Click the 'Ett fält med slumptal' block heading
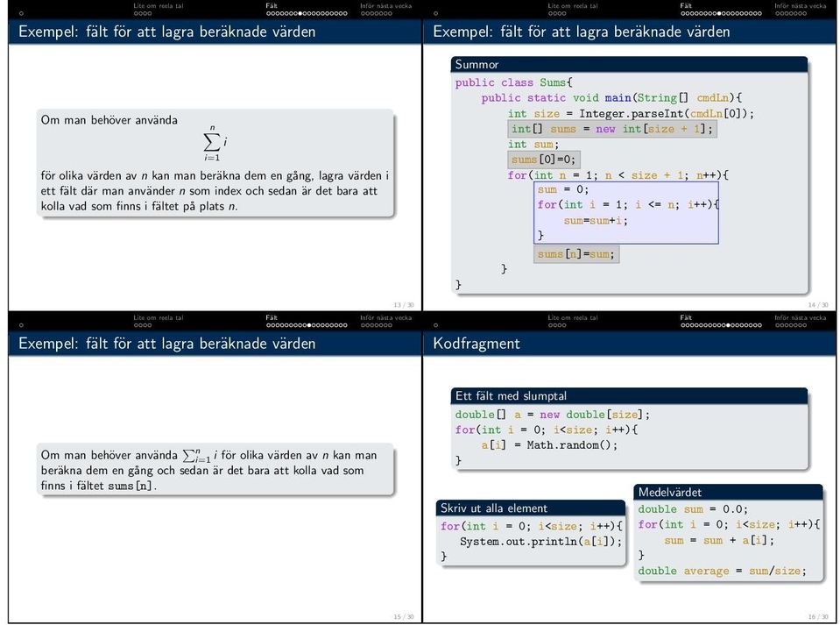 (511, 396)
